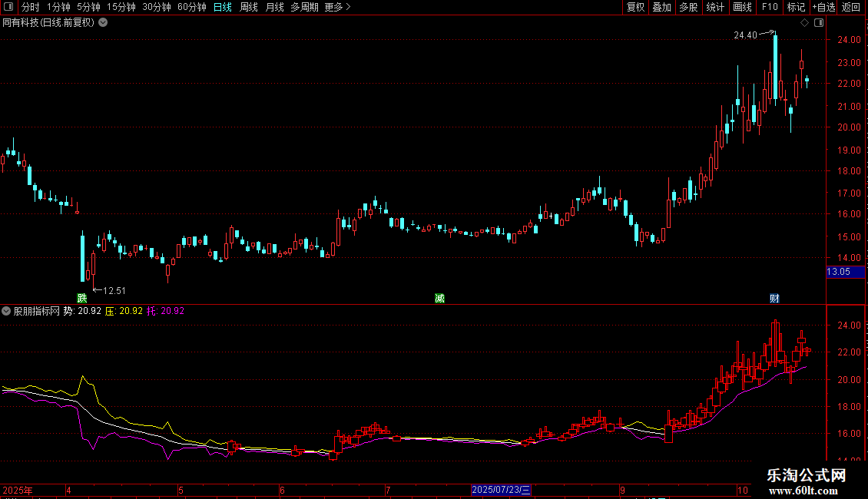Click the 标记 mark button
The width and height of the screenshot is (868, 499).
[x=796, y=7]
